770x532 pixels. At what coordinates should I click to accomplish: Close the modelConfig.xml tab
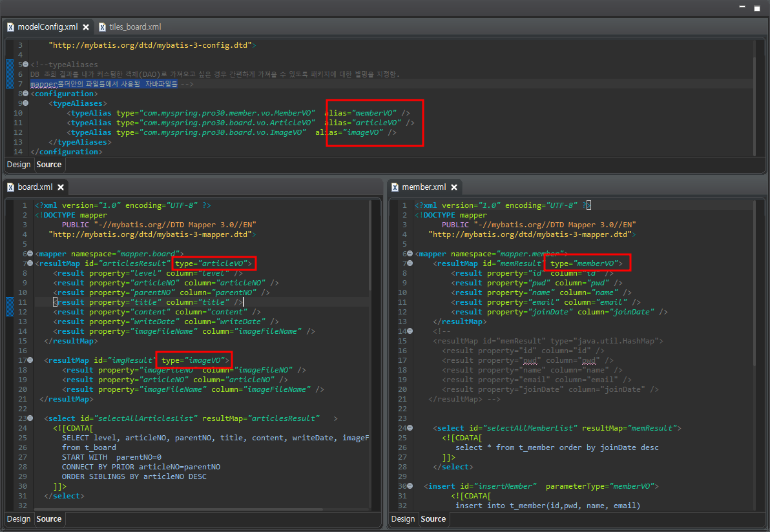pos(86,27)
